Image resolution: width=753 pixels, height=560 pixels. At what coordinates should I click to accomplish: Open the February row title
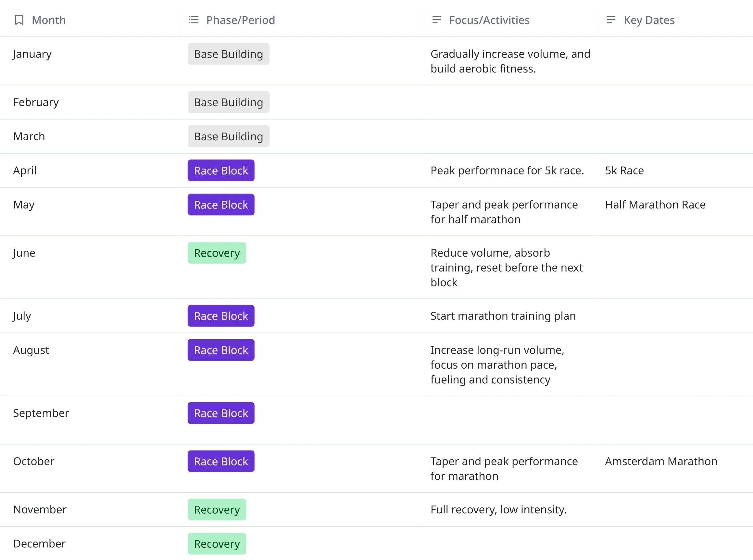[36, 102]
